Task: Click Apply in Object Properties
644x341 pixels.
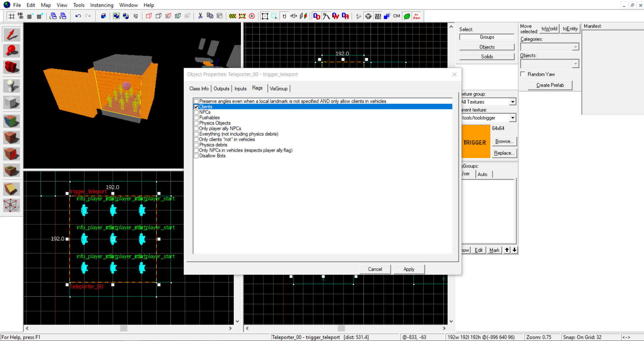Action: (x=409, y=269)
